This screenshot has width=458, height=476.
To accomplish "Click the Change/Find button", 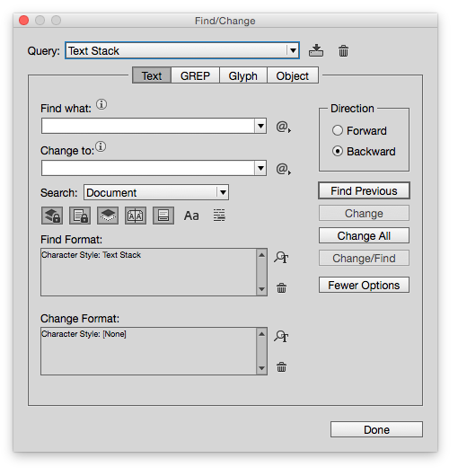I will coord(364,258).
